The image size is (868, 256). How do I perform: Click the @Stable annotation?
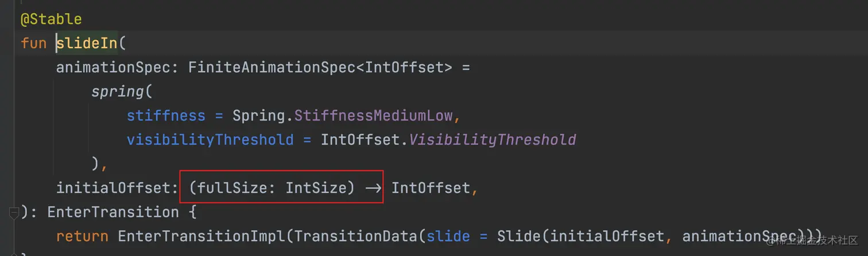[x=51, y=19]
